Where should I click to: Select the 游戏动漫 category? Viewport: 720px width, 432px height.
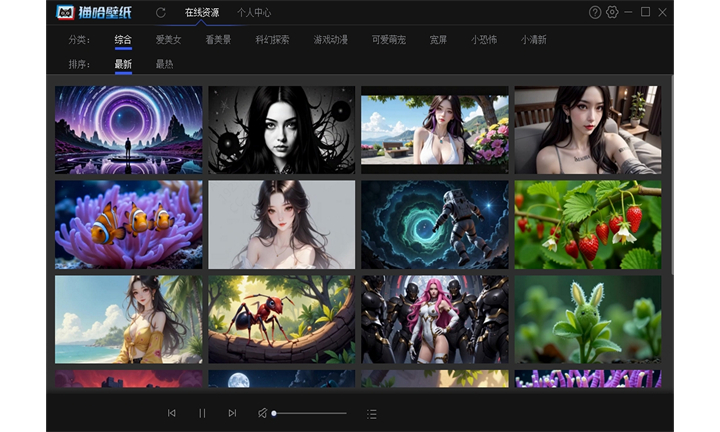(331, 40)
